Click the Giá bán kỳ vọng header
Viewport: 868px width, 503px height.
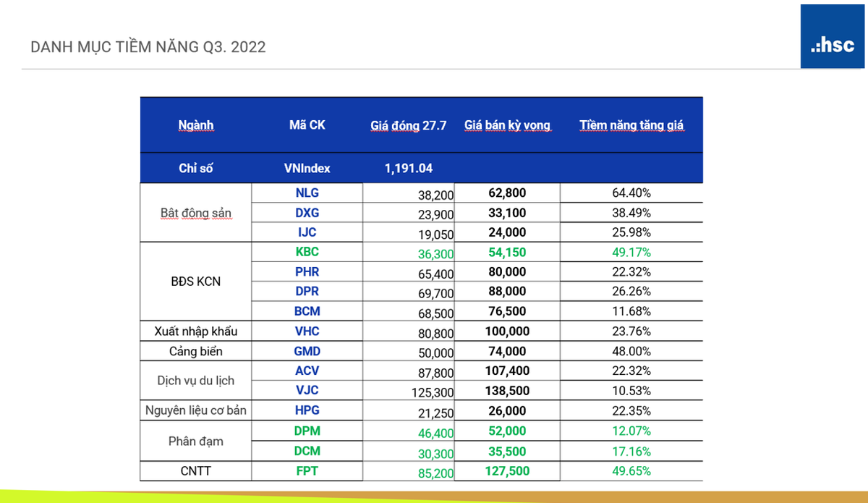(x=507, y=125)
